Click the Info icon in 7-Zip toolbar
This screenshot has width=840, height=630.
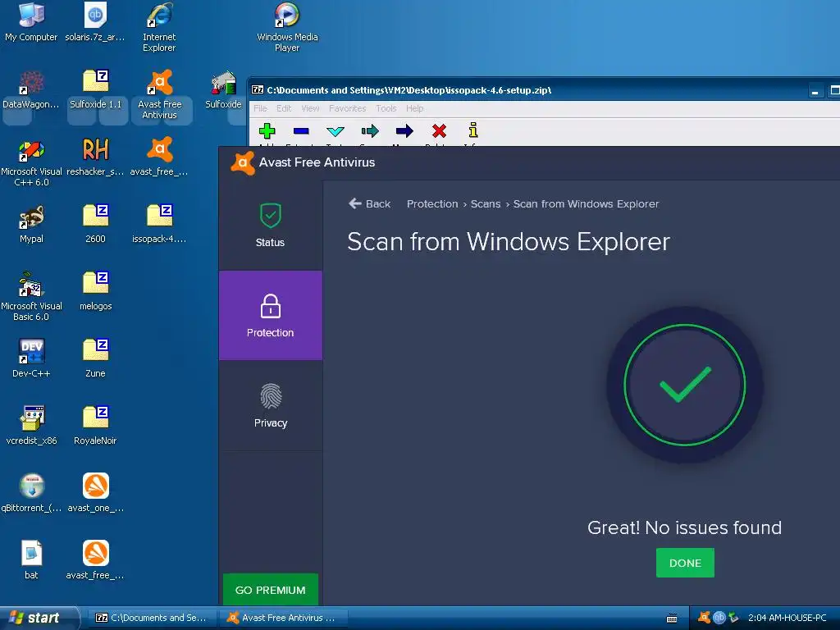473,130
